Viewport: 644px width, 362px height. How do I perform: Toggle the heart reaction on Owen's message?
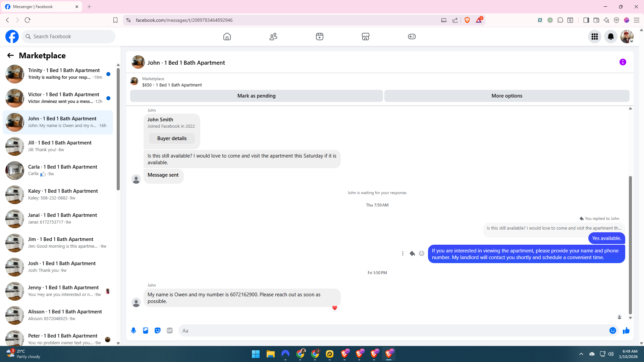point(334,308)
